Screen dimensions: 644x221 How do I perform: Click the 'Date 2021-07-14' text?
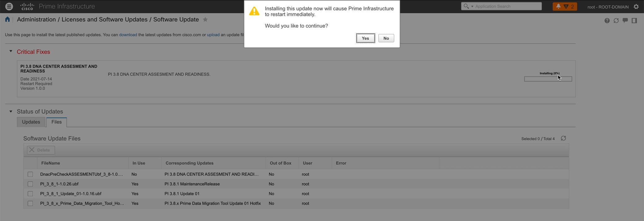(36, 79)
